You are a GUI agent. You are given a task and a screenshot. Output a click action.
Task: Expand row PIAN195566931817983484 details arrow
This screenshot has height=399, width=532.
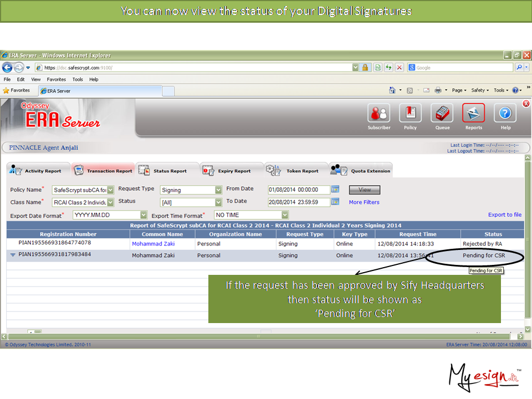click(13, 255)
